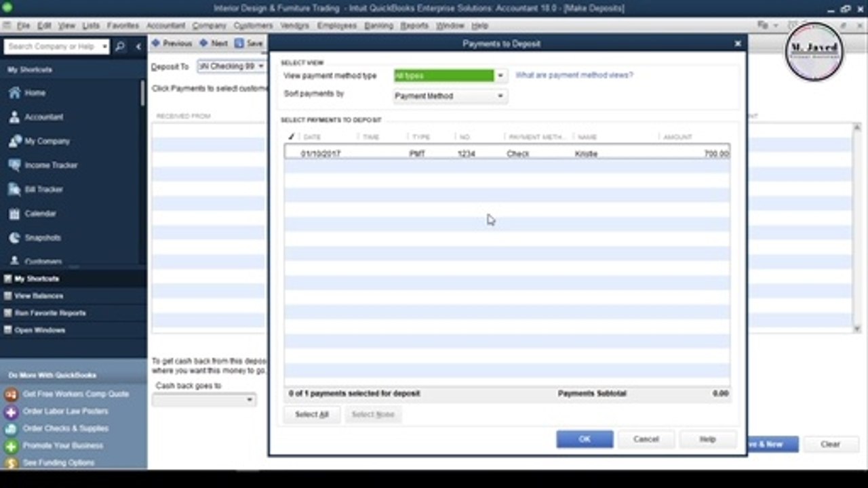This screenshot has width=868, height=488.
Task: Click Order Checks & Supplies icon
Action: (x=11, y=428)
